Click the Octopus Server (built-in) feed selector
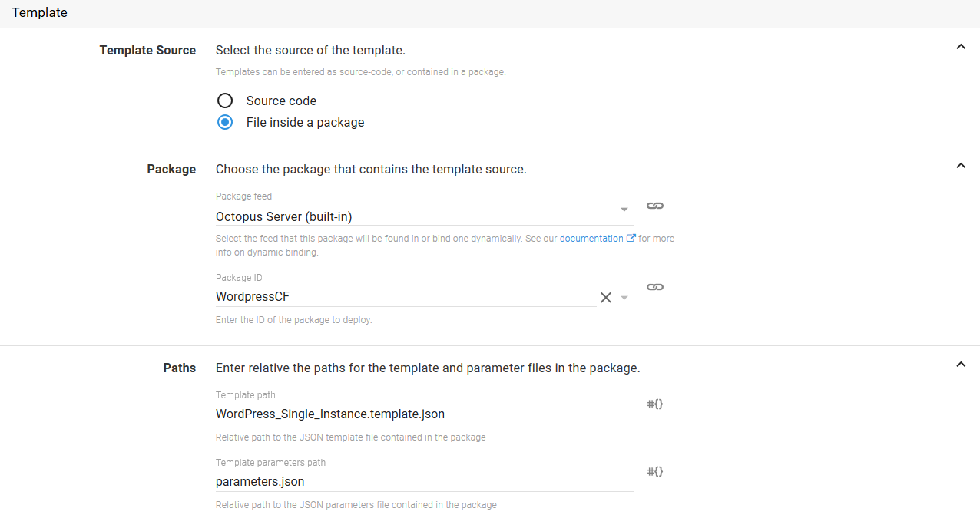The height and width of the screenshot is (528, 980). (x=415, y=216)
